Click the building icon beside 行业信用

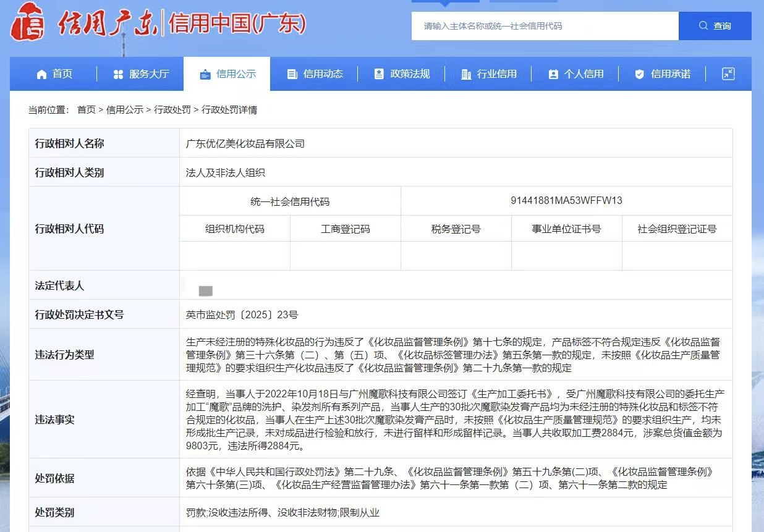466,74
